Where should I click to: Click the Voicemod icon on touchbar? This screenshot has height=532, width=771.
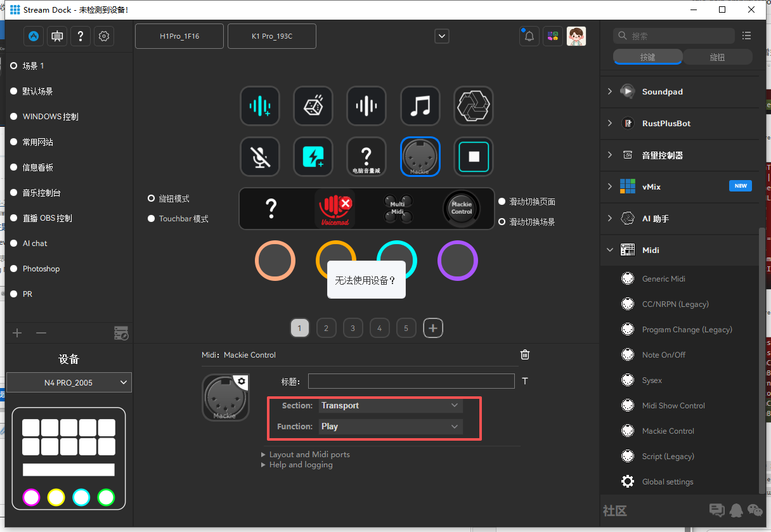(334, 208)
